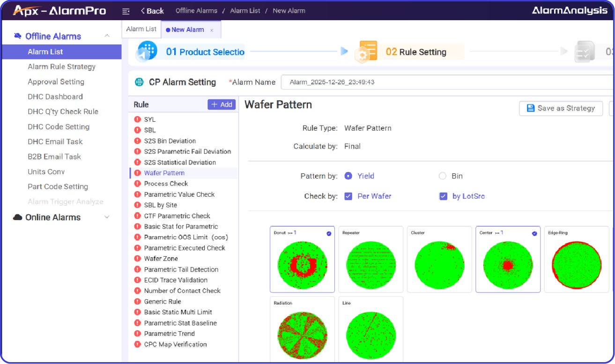This screenshot has width=615, height=364.
Task: Uncheck the Per Wafer checkbox
Action: (x=348, y=196)
